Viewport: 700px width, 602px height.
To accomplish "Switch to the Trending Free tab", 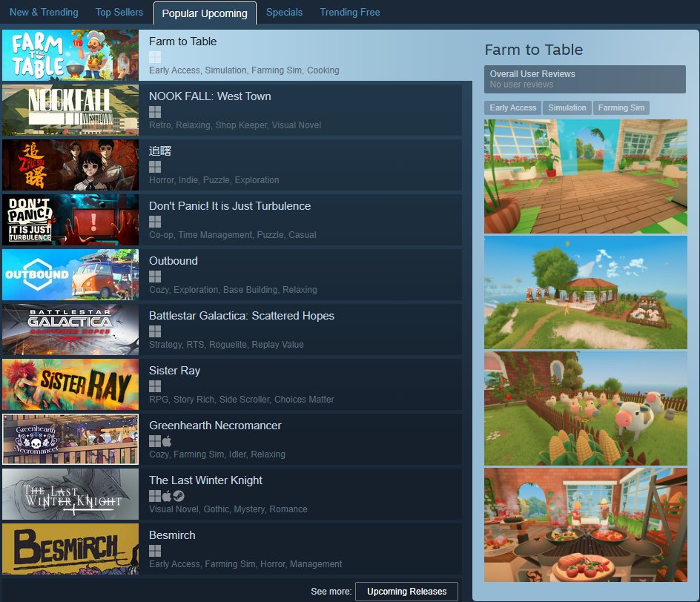I will click(350, 12).
